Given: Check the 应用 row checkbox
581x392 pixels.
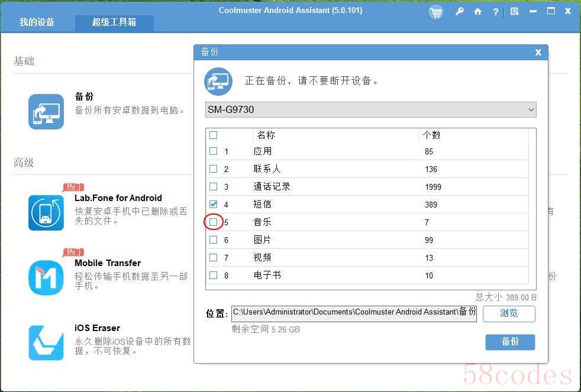Looking at the screenshot, I should (x=214, y=151).
